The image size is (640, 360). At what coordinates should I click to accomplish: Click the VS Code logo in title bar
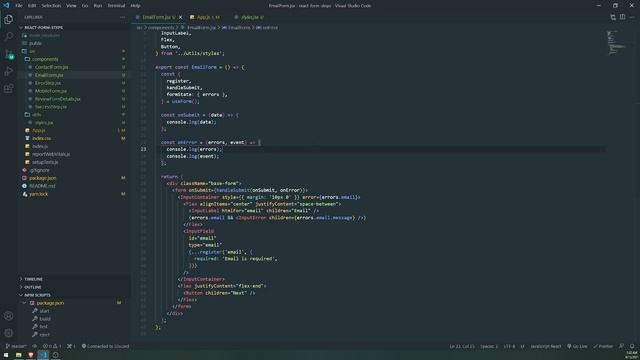click(6, 5)
